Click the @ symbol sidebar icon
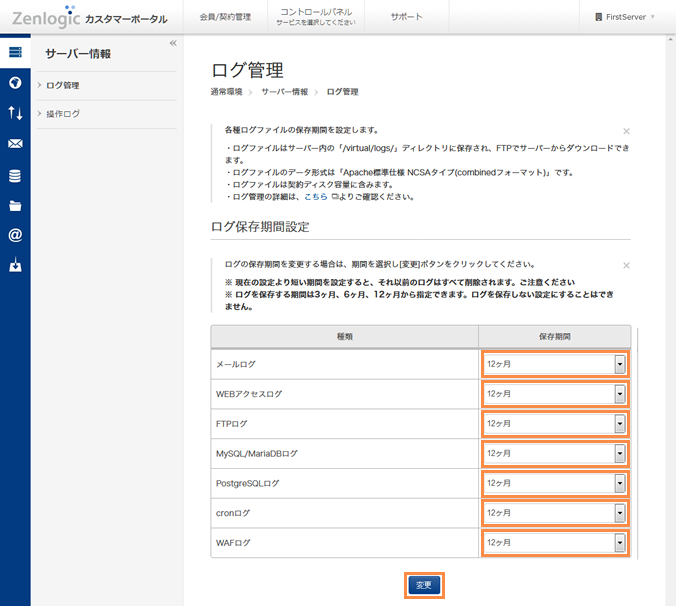 point(15,236)
